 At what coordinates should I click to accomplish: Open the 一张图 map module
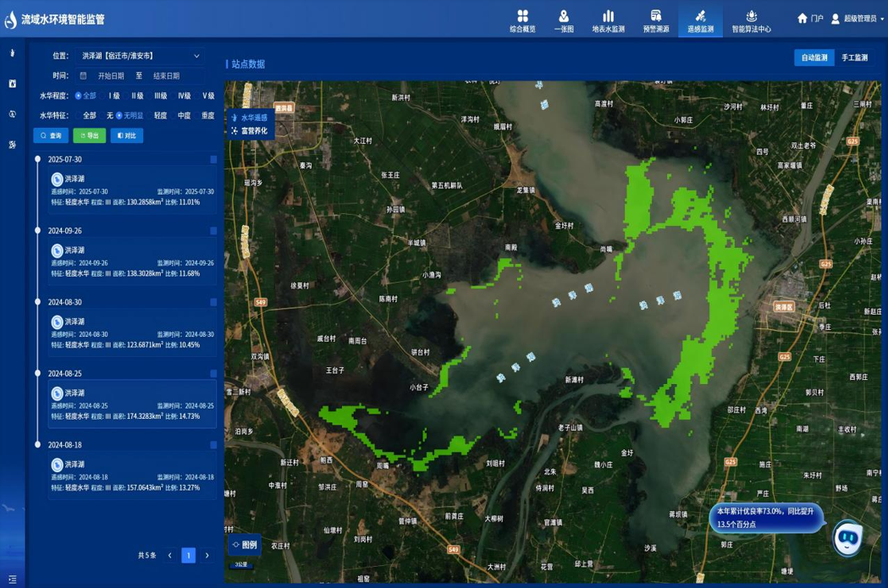pos(564,20)
